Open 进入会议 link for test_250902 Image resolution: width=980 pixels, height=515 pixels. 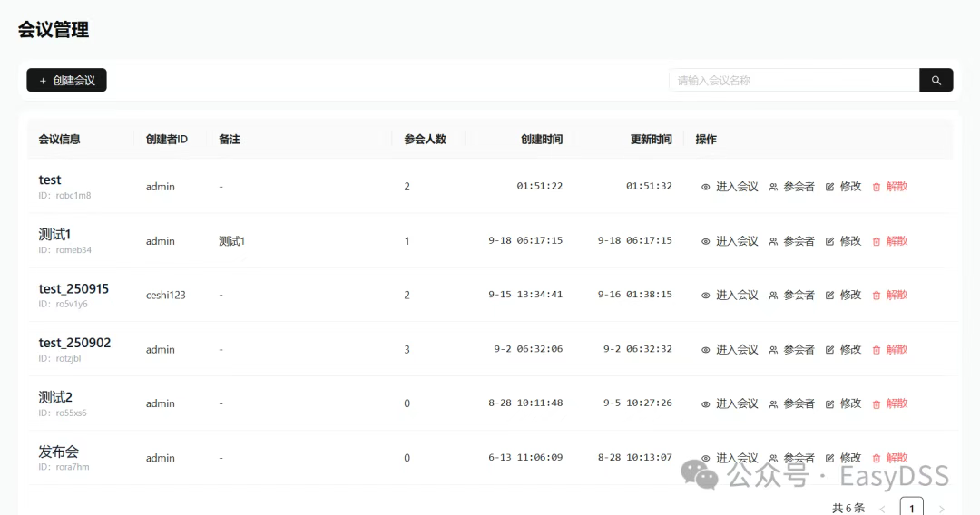point(737,349)
